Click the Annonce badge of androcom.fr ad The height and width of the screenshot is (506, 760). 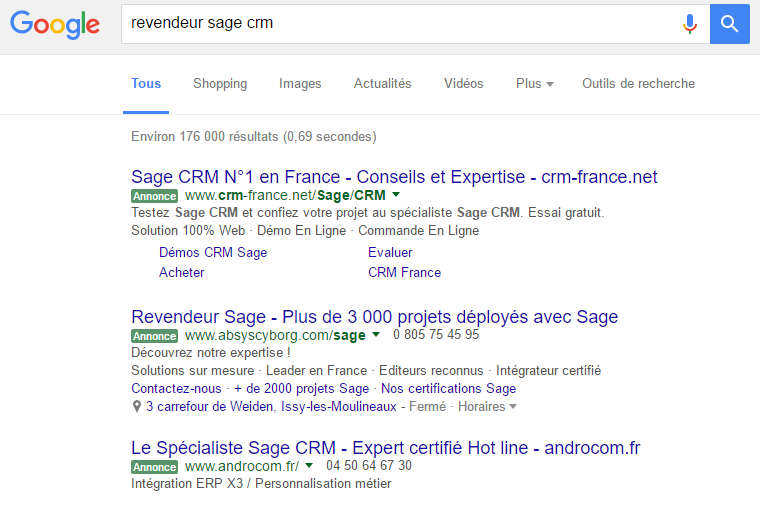[x=155, y=467]
